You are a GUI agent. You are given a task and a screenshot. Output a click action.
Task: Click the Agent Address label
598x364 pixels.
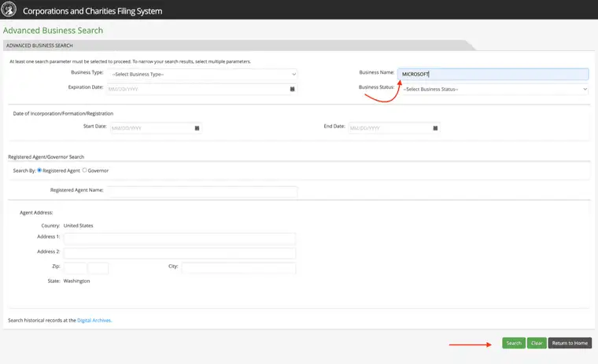tap(36, 213)
